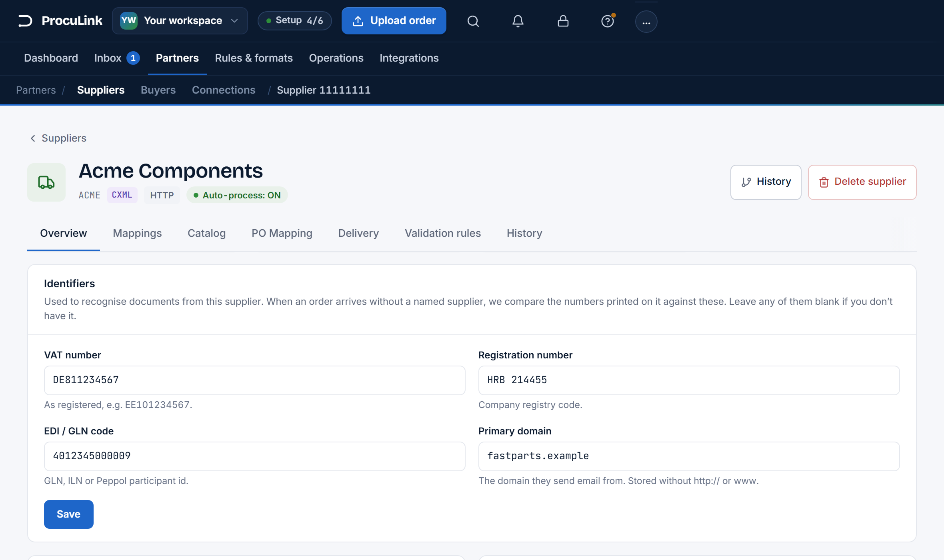Image resolution: width=944 pixels, height=560 pixels.
Task: Expand the Your workspace dropdown
Action: 180,21
